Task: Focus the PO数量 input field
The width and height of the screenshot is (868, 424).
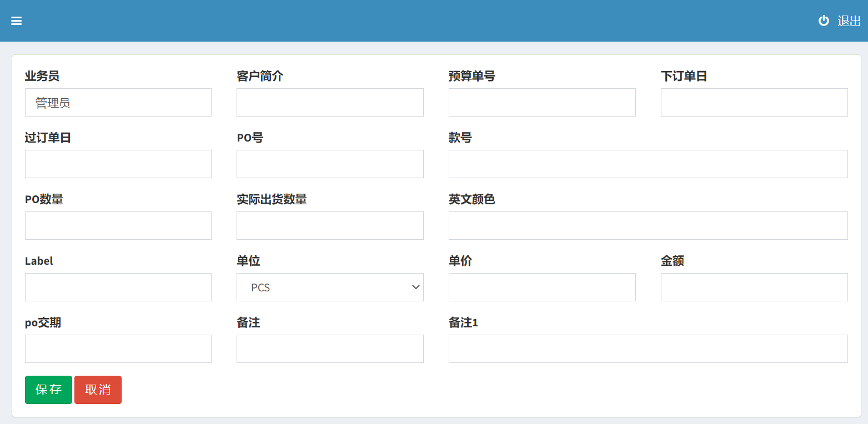Action: (118, 226)
